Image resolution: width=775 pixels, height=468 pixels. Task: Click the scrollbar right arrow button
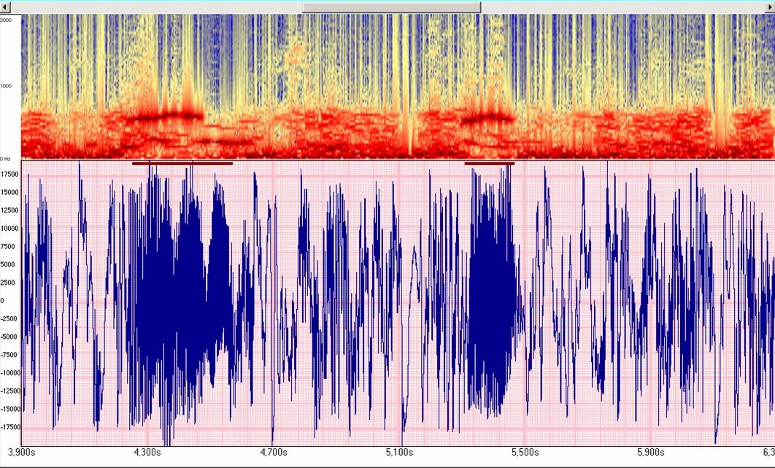(768, 7)
